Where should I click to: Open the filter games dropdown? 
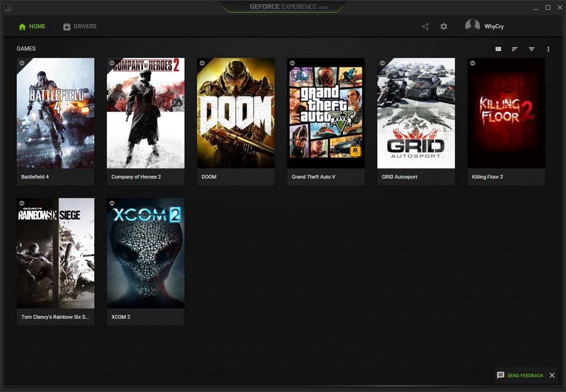pyautogui.click(x=531, y=49)
